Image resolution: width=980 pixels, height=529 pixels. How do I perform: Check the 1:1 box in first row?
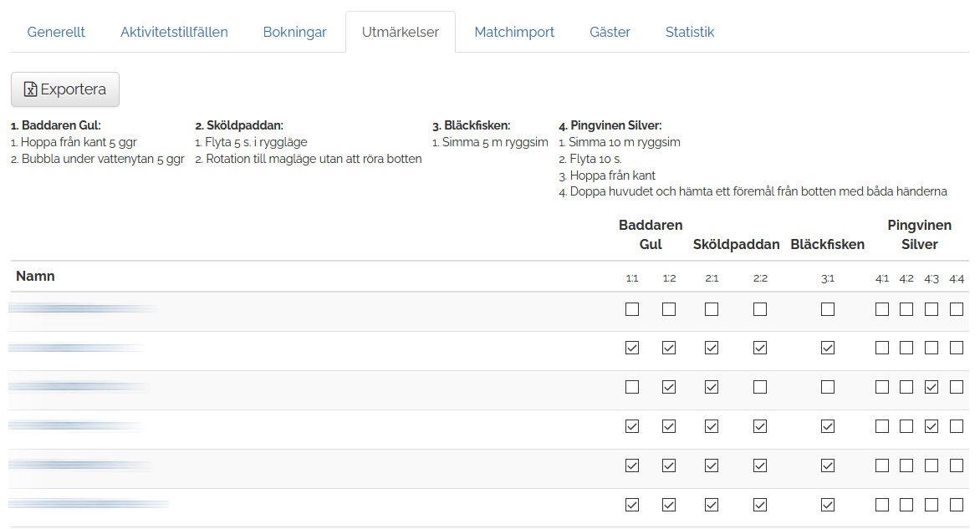coord(632,309)
